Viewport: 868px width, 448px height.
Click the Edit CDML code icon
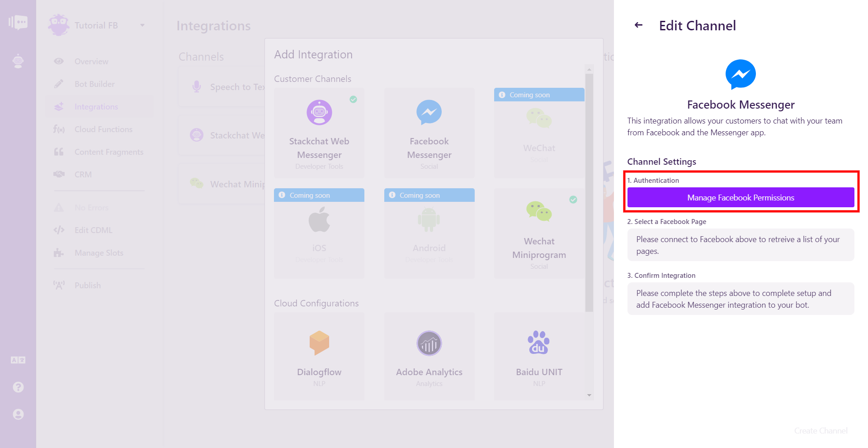click(x=59, y=230)
